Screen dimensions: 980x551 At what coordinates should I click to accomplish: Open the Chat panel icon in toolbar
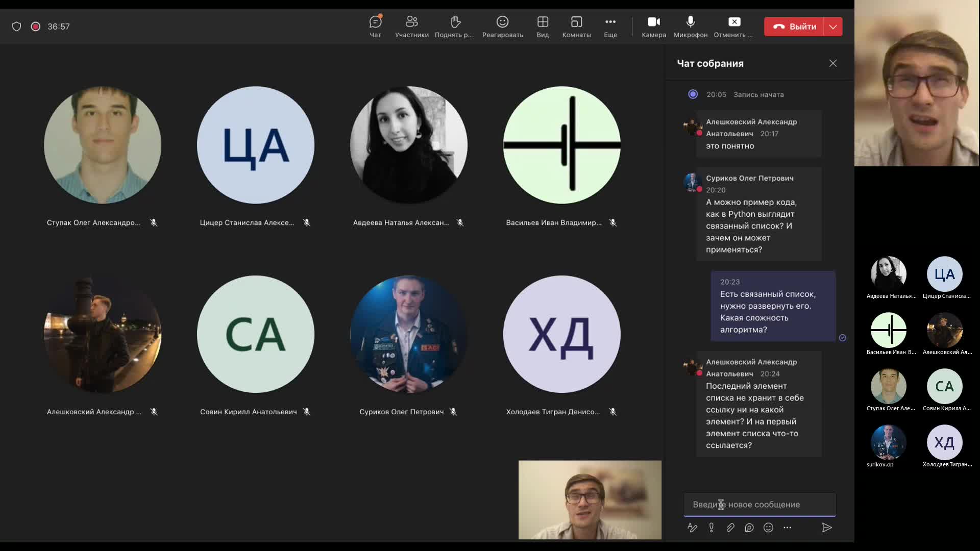coord(375,27)
